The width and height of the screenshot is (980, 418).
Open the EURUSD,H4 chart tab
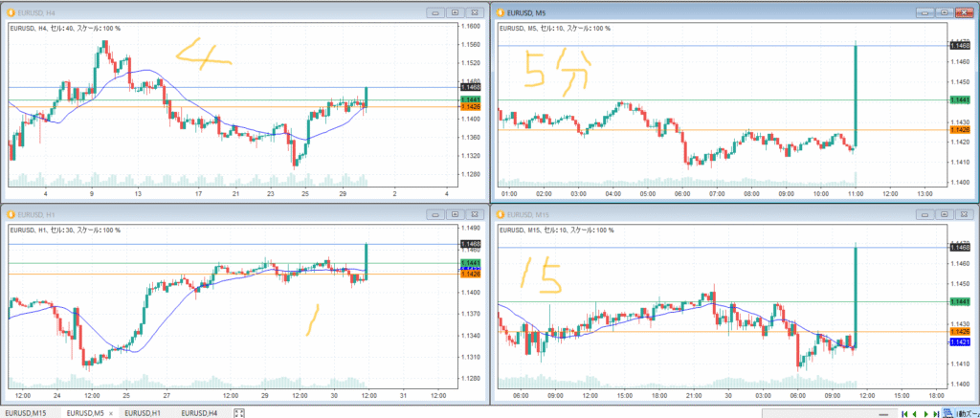200,412
